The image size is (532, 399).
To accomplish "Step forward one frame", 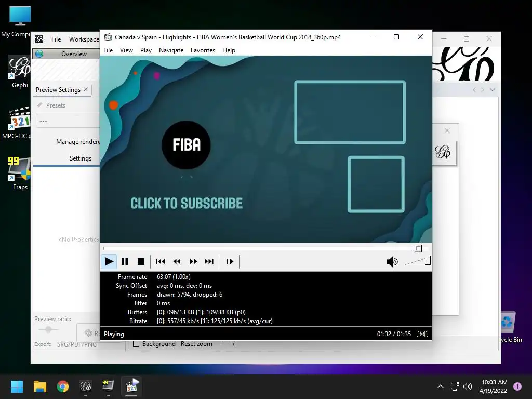I will tap(230, 261).
